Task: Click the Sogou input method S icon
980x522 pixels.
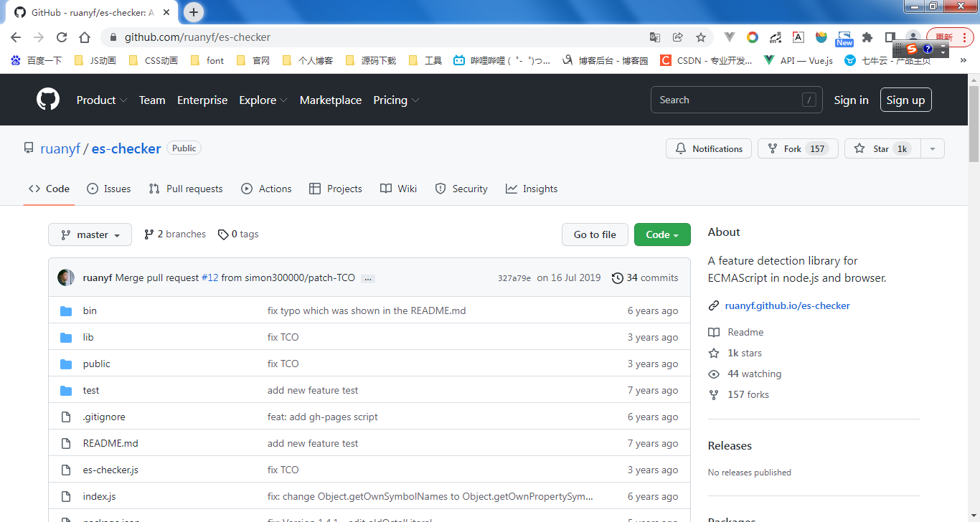Action: tap(912, 49)
